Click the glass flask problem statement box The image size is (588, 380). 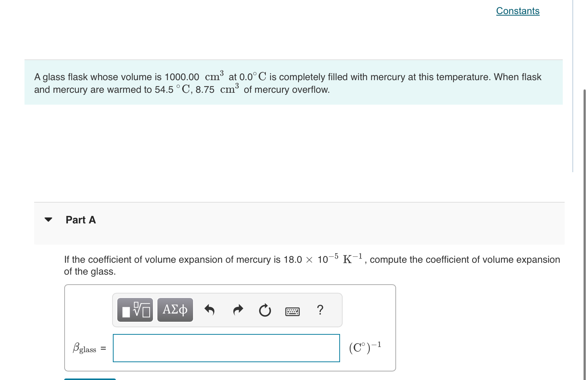[x=294, y=82]
